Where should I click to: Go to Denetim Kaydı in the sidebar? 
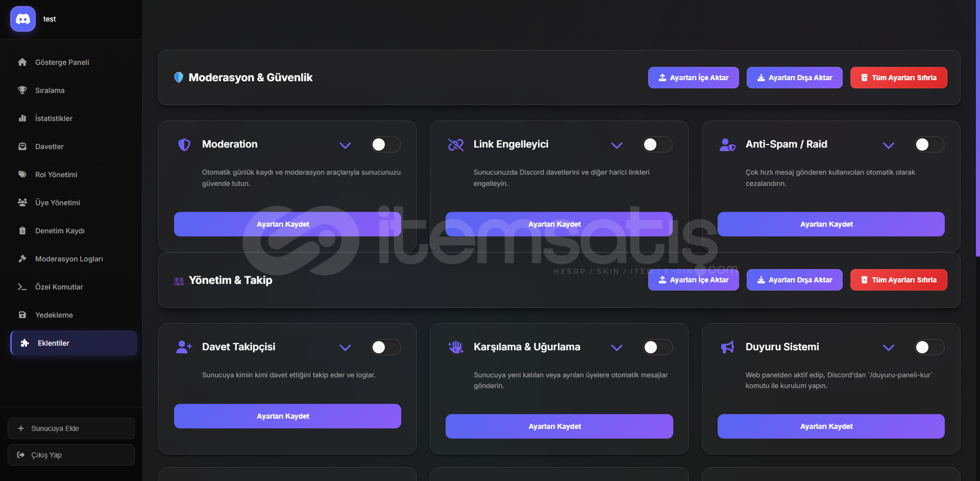coord(60,231)
